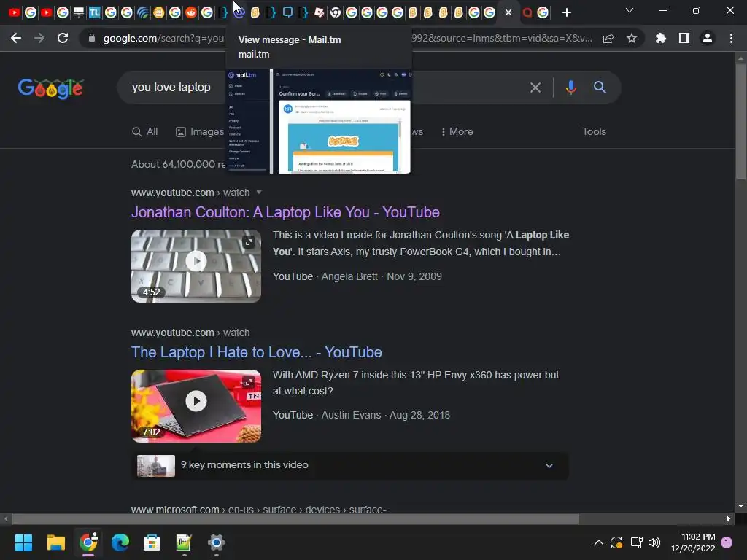
Task: Switch to the TL tab
Action: click(x=94, y=13)
